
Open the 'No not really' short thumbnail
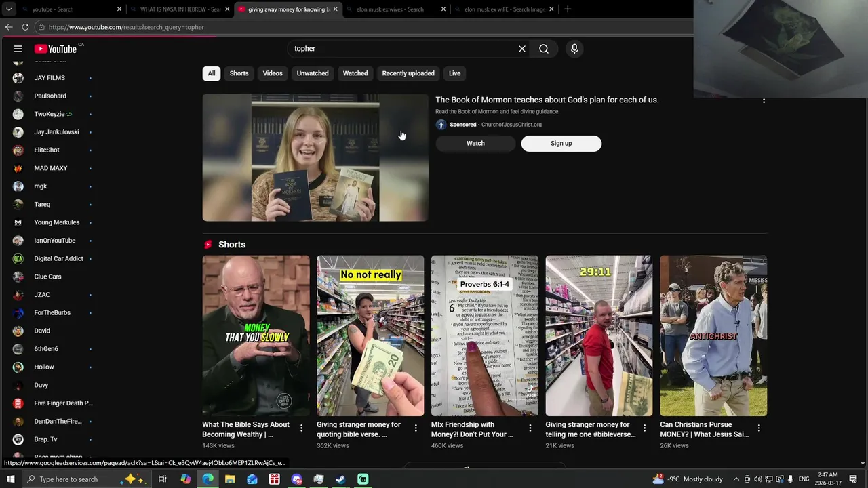point(370,335)
